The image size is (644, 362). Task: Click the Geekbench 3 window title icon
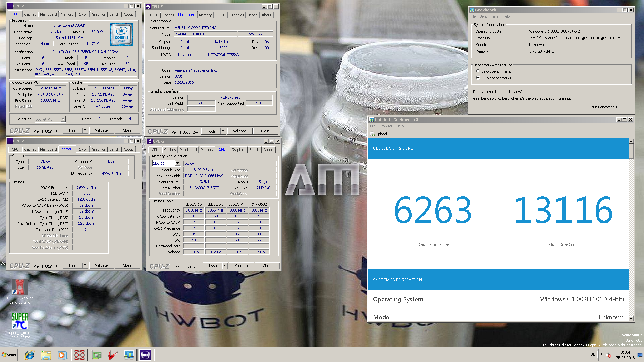click(x=472, y=10)
